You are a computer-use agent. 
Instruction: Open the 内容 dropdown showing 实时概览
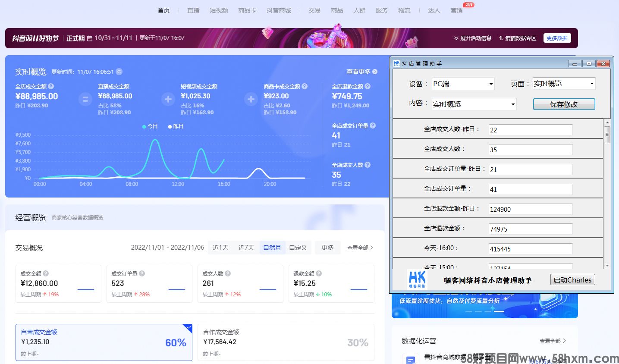pyautogui.click(x=474, y=104)
